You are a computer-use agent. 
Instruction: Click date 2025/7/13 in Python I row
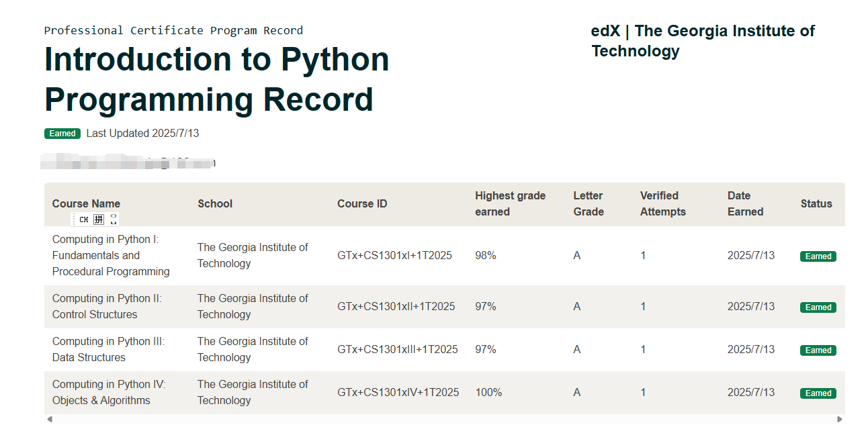pyautogui.click(x=751, y=255)
